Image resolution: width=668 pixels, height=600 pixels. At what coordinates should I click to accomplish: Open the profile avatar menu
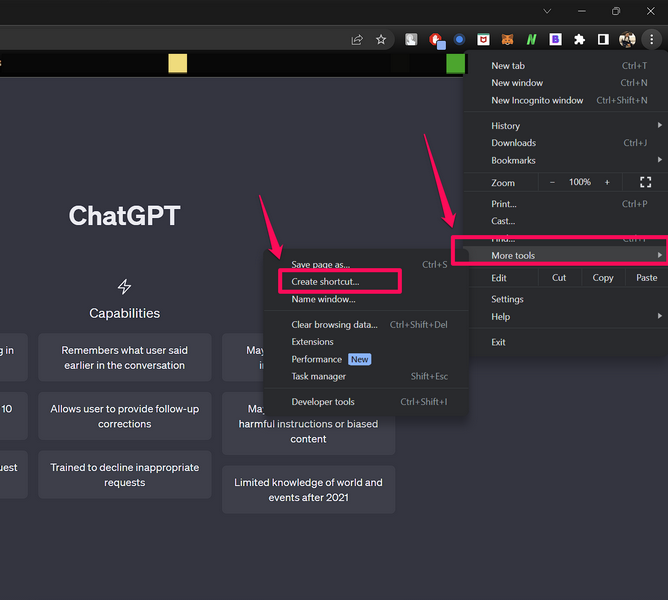tap(627, 40)
